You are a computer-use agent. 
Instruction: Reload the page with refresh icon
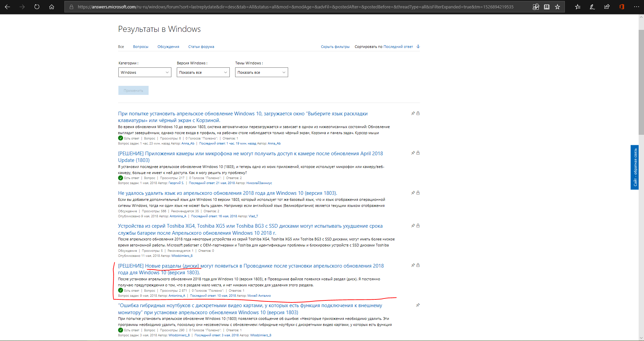coord(37,7)
